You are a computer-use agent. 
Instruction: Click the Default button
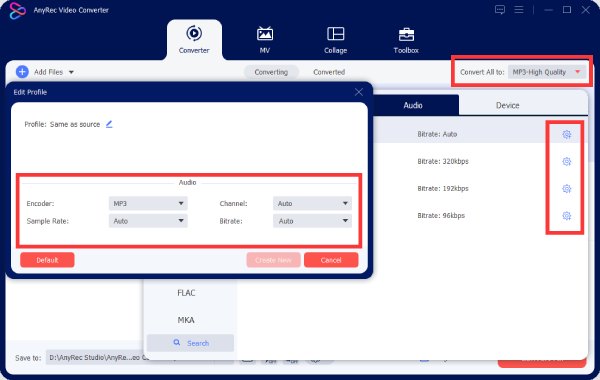tap(47, 260)
